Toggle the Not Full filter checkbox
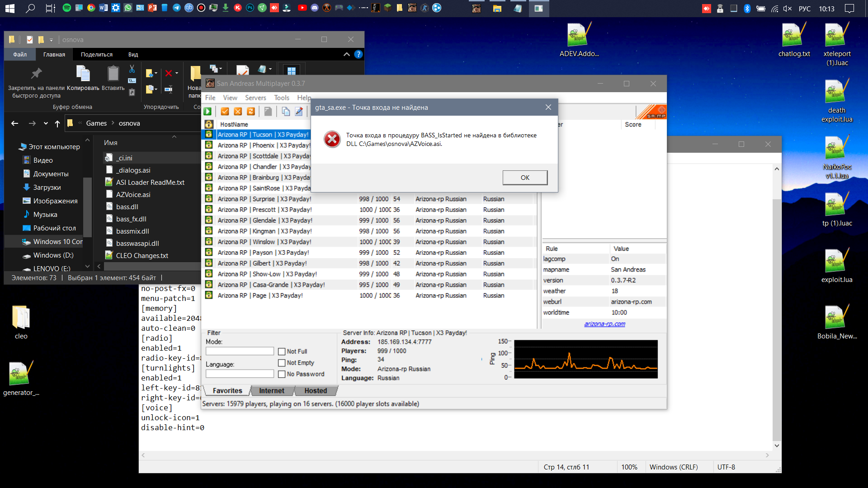Screen dimensions: 868x488 pyautogui.click(x=282, y=352)
